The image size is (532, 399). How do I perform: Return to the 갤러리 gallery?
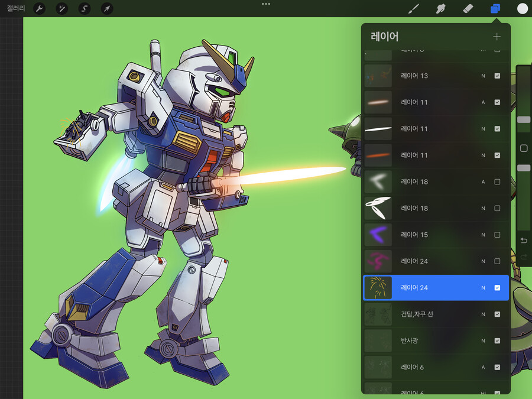(x=16, y=8)
